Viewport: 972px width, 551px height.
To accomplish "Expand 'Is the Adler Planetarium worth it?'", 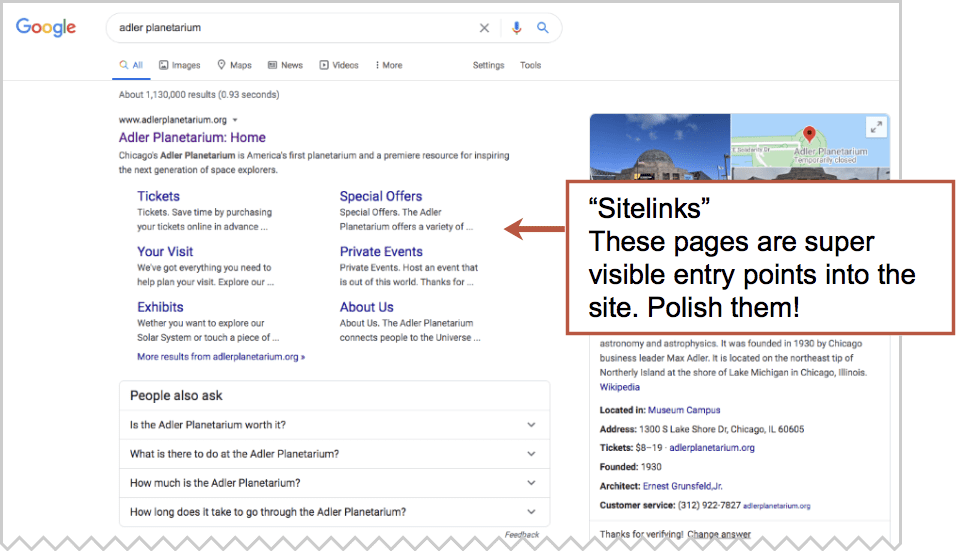I will click(x=335, y=425).
